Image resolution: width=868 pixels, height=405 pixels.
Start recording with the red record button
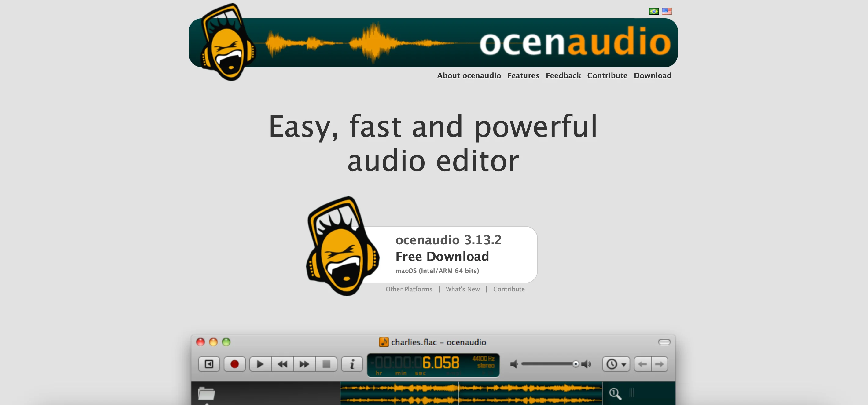234,364
